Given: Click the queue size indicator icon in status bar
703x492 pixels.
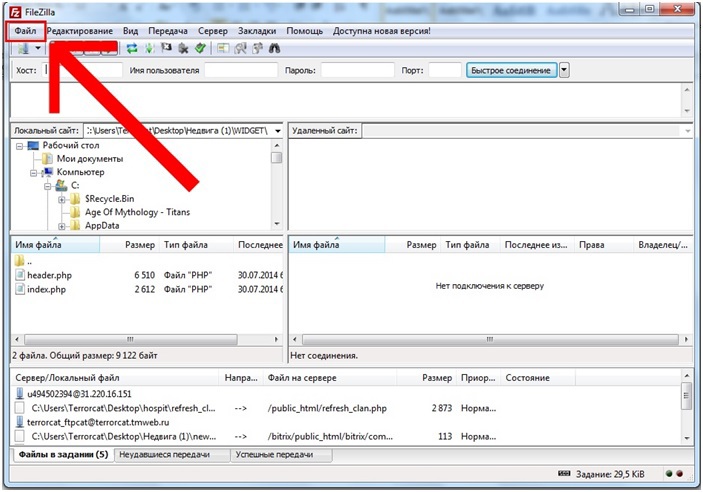Looking at the screenshot, I should click(564, 474).
